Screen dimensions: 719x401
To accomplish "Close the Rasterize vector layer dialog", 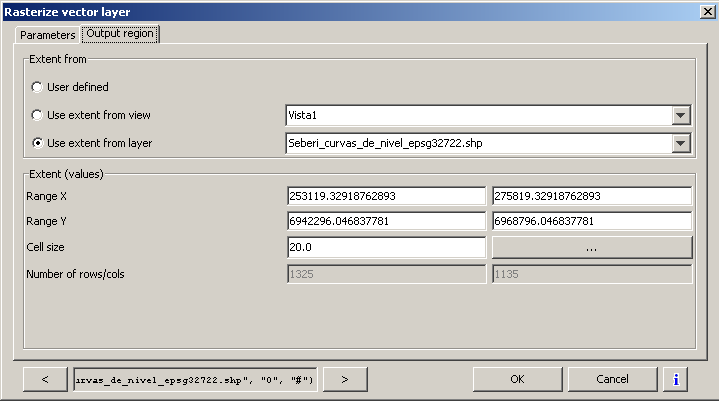I will [706, 11].
